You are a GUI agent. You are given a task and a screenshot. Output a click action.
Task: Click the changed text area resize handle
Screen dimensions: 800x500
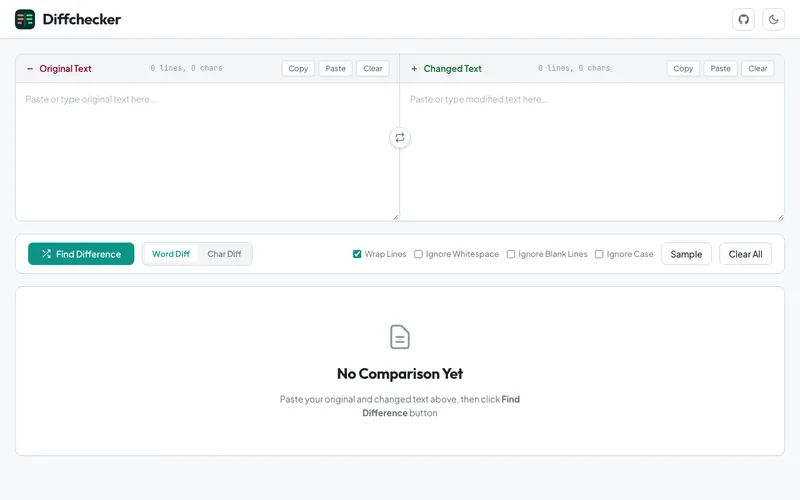point(781,217)
